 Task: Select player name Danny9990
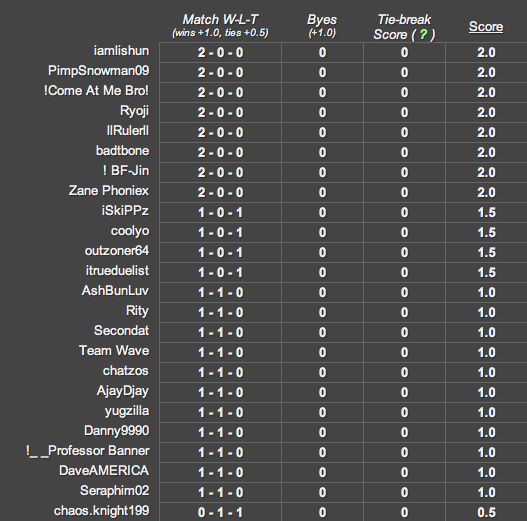[x=117, y=431]
